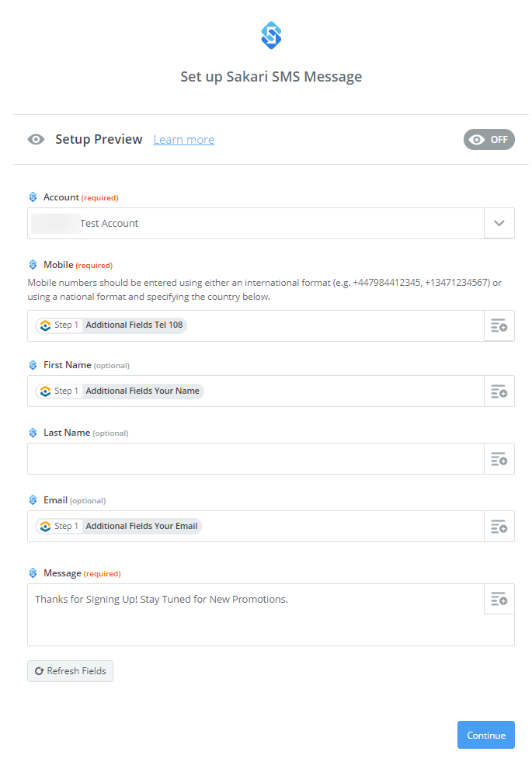The image size is (532, 769).
Task: Click the Sakari logo at top
Action: (271, 35)
